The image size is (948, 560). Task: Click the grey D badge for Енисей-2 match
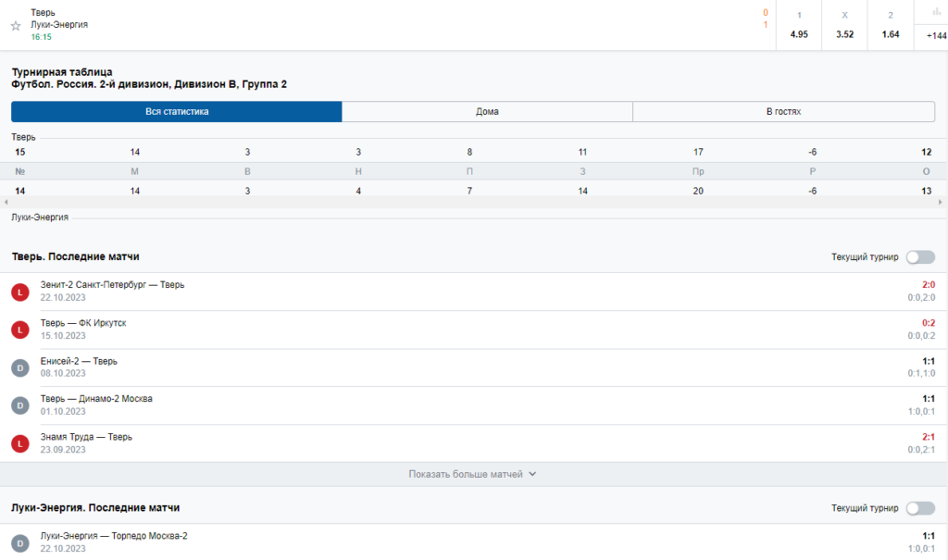click(x=20, y=367)
